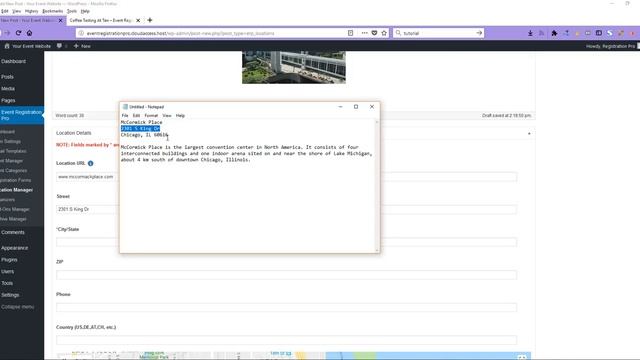Image resolution: width=640 pixels, height=360 pixels.
Task: Switch to Coffee Tasting at Ten tab
Action: click(101, 20)
